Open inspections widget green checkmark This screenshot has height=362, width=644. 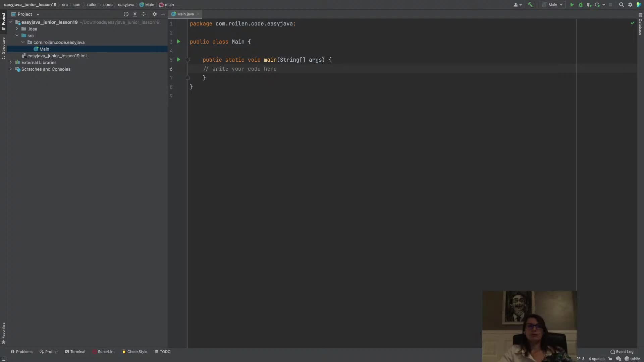click(x=632, y=23)
